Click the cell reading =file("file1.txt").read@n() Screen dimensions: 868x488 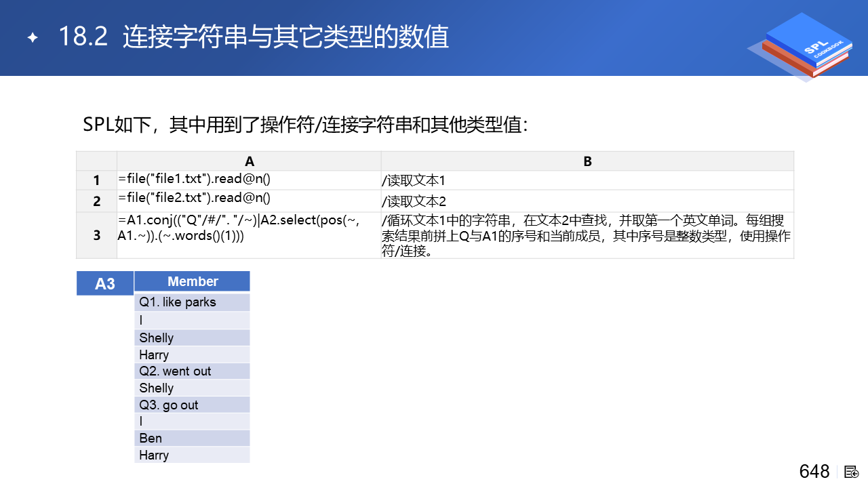tap(249, 180)
